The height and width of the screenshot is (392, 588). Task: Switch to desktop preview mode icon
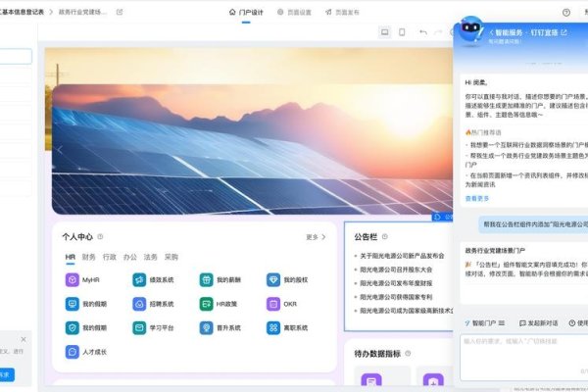[x=385, y=32]
